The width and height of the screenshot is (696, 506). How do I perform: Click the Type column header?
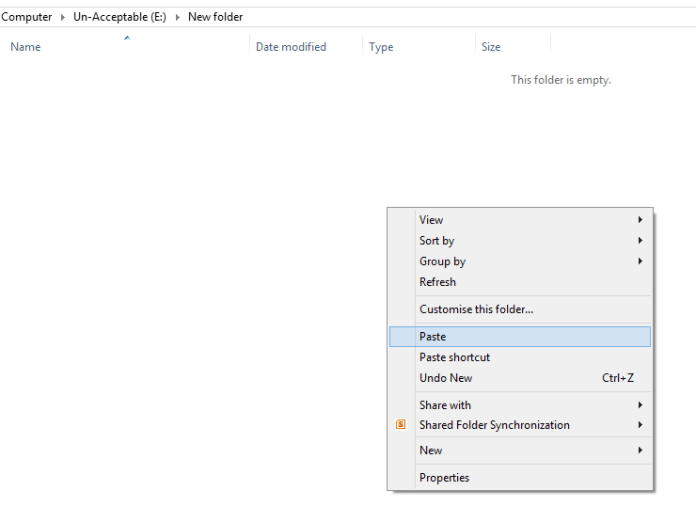[x=381, y=47]
